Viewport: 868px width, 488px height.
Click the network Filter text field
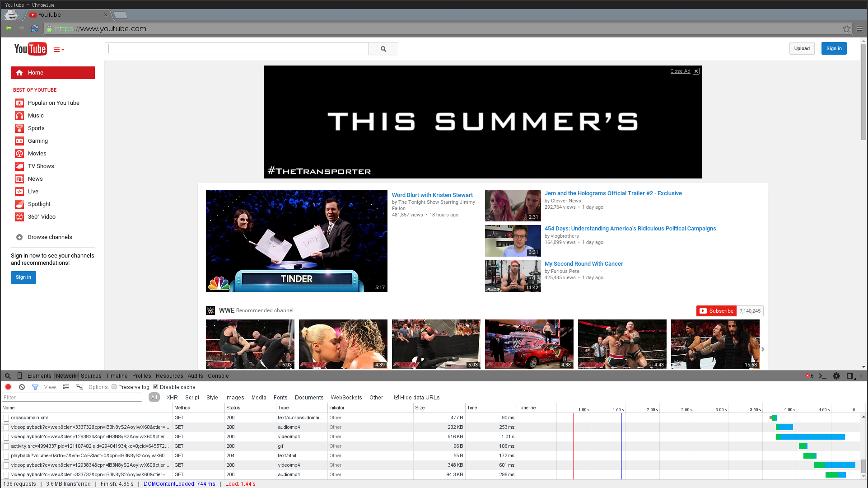coord(72,397)
